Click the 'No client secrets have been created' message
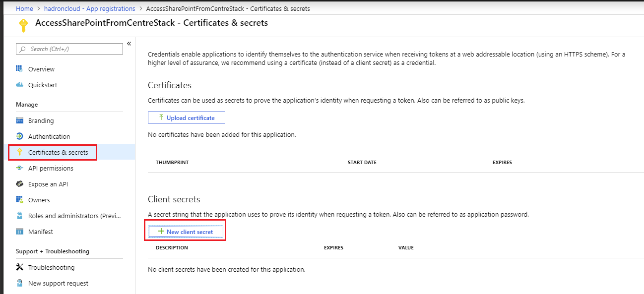The height and width of the screenshot is (294, 644). click(x=226, y=270)
